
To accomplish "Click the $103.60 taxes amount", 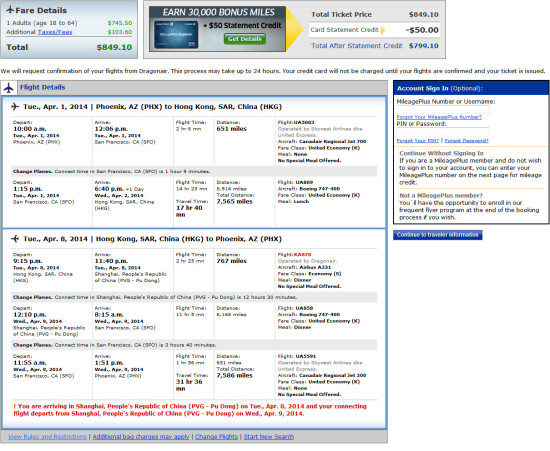I will pos(120,32).
